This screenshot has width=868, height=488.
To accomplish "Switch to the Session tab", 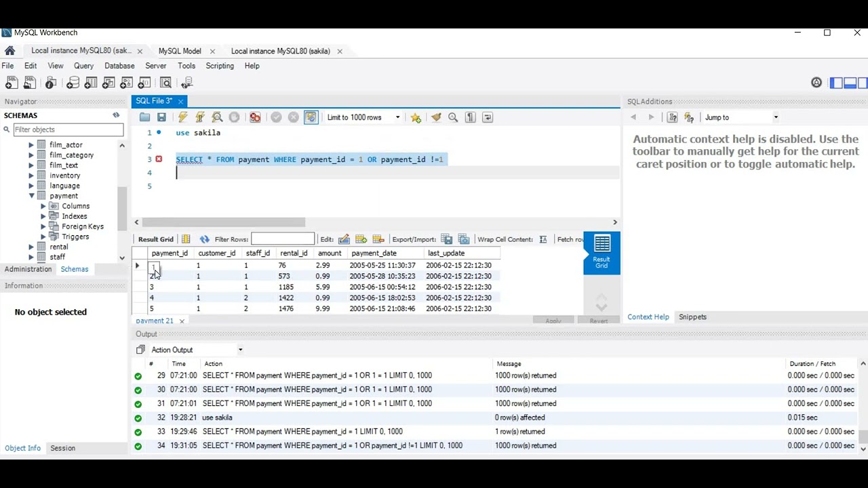I will 62,448.
